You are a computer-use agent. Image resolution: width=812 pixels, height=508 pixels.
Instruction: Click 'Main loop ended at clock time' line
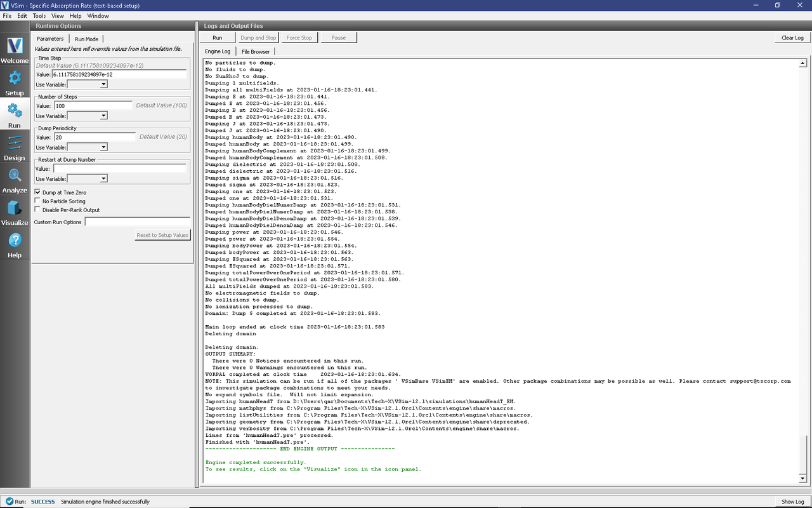pyautogui.click(x=295, y=327)
